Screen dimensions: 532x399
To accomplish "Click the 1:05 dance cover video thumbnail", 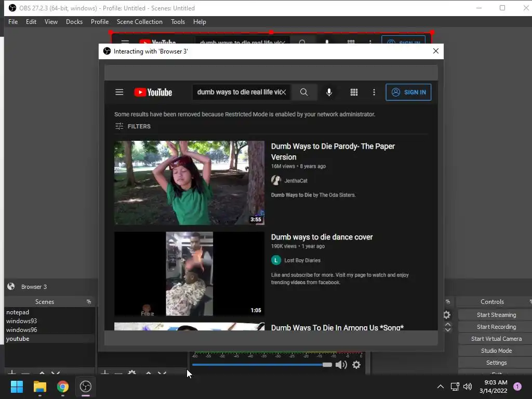I will [189, 274].
